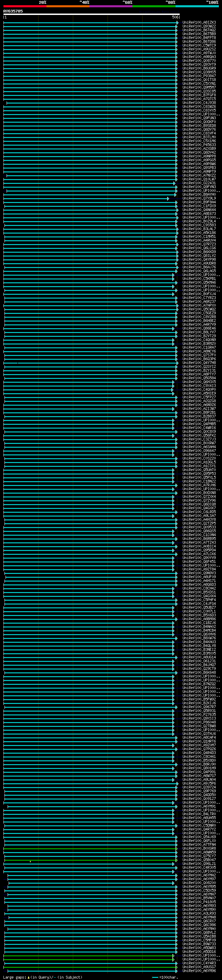Select the UniRef100_A9USG7 entry
This screenshot has height=980, width=222.
[199, 967]
